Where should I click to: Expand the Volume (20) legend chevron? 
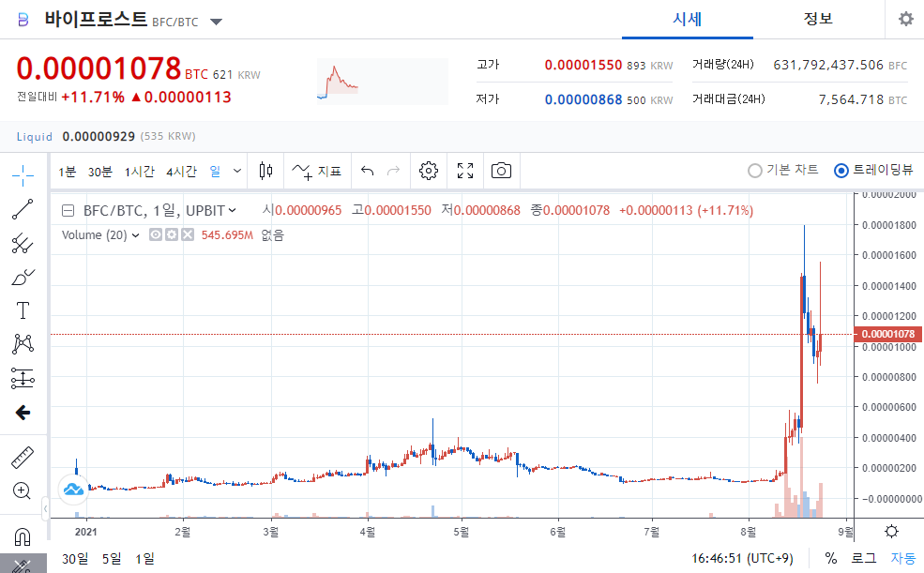[x=135, y=235]
